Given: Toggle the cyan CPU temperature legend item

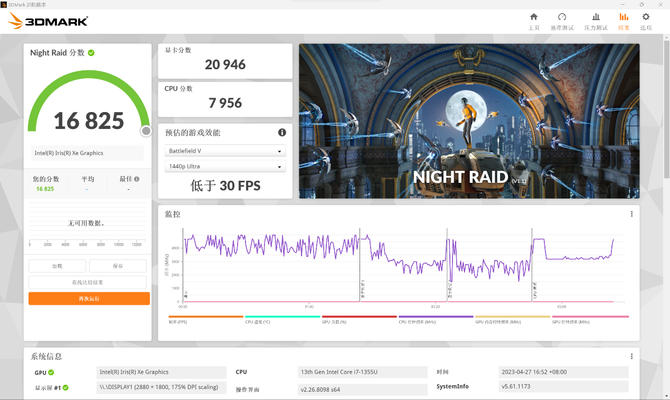Looking at the screenshot, I should (x=282, y=319).
